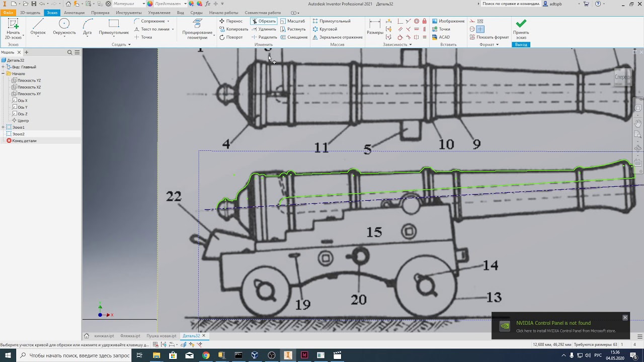Open the Файл menu

click(x=8, y=13)
